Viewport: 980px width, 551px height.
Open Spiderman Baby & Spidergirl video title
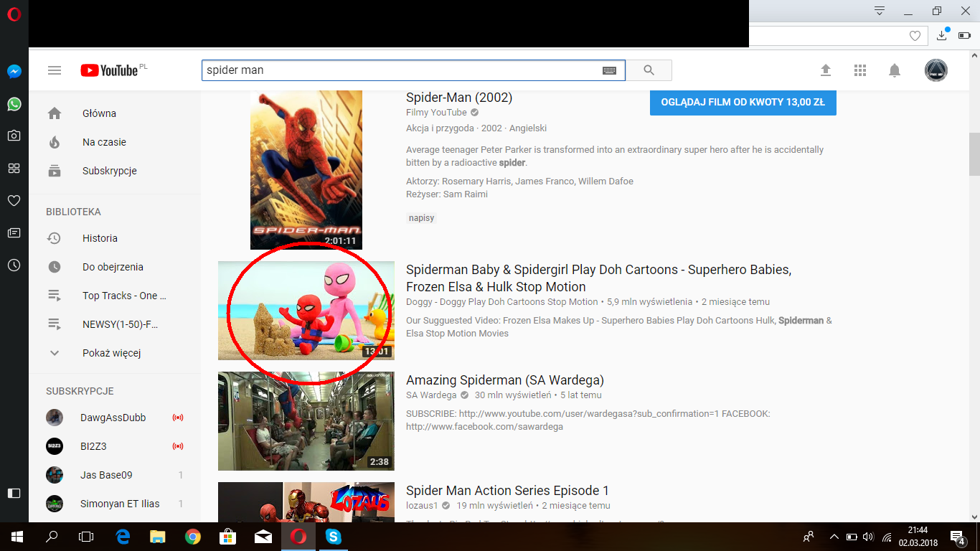tap(598, 278)
